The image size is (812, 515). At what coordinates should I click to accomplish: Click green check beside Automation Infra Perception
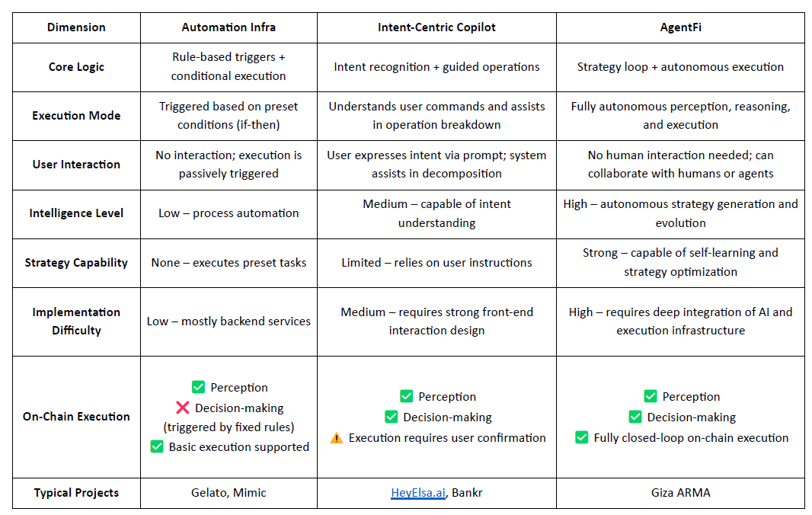tap(198, 387)
